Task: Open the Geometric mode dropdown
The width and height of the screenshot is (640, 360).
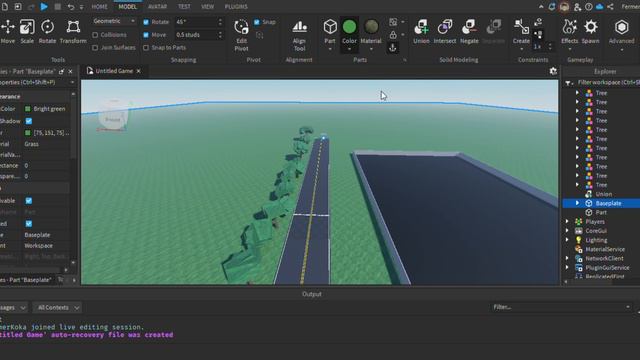Action: (114, 21)
